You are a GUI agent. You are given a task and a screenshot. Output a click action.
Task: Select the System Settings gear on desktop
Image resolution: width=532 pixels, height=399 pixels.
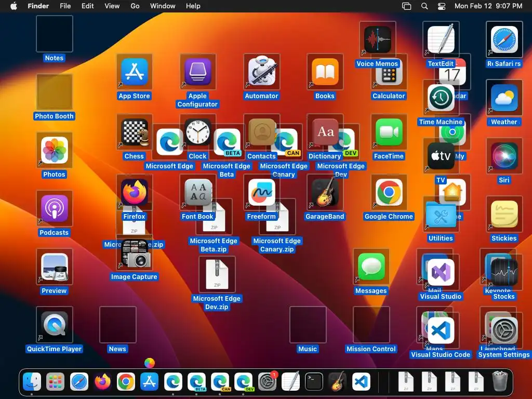pos(504,331)
